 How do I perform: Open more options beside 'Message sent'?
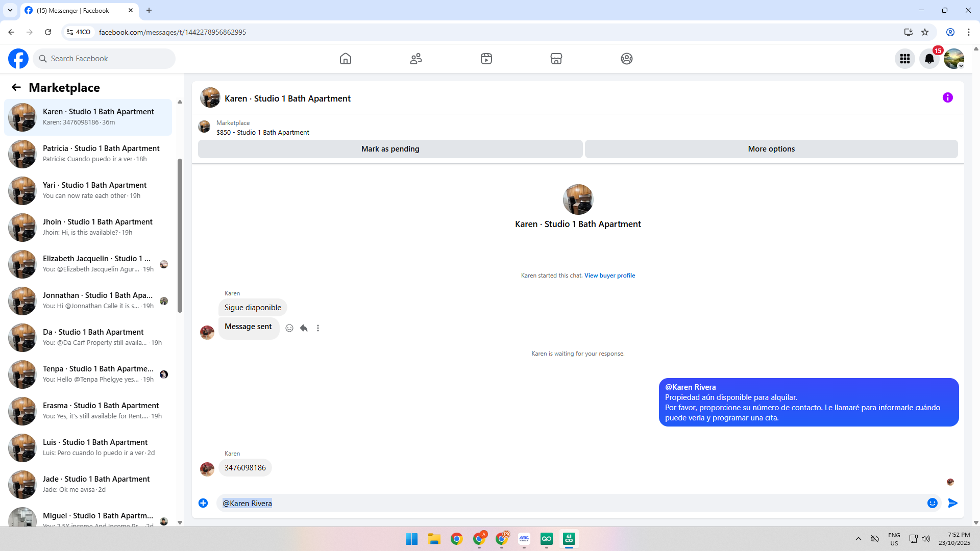[x=318, y=328]
